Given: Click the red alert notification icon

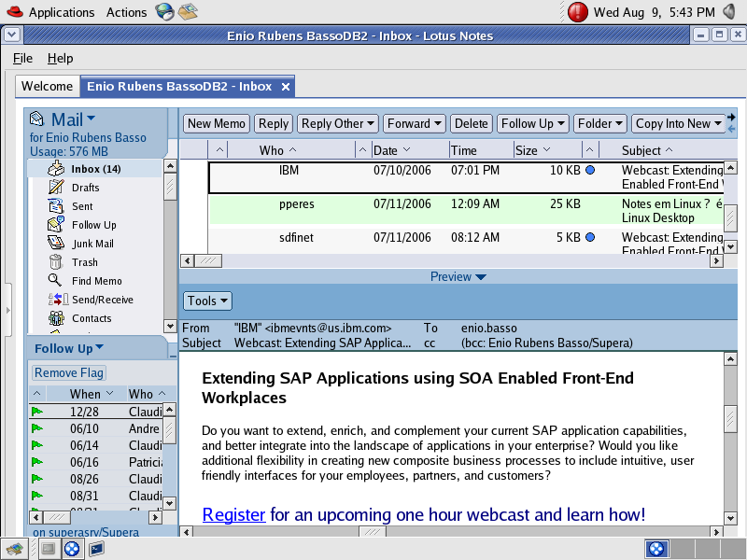Looking at the screenshot, I should point(577,12).
